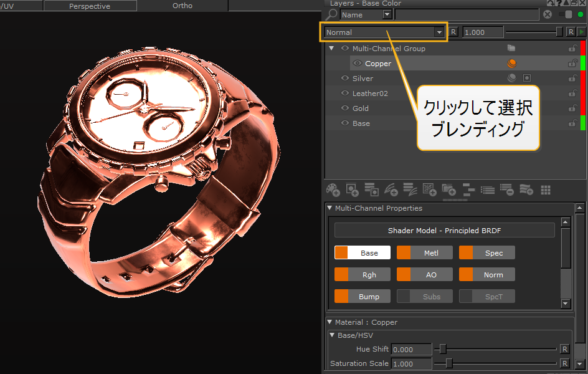This screenshot has height=374, width=588.
Task: Click the Shader Model - Principled BRDF button
Action: (x=444, y=231)
